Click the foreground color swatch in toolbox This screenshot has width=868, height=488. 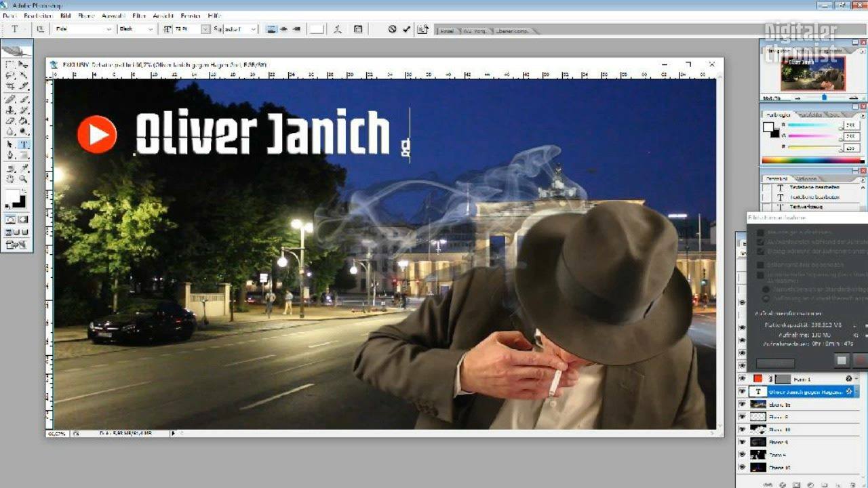(12, 197)
